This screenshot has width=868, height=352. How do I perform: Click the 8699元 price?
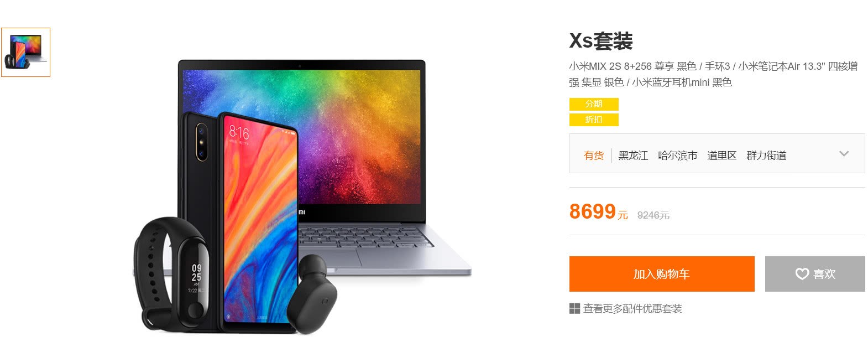click(599, 211)
